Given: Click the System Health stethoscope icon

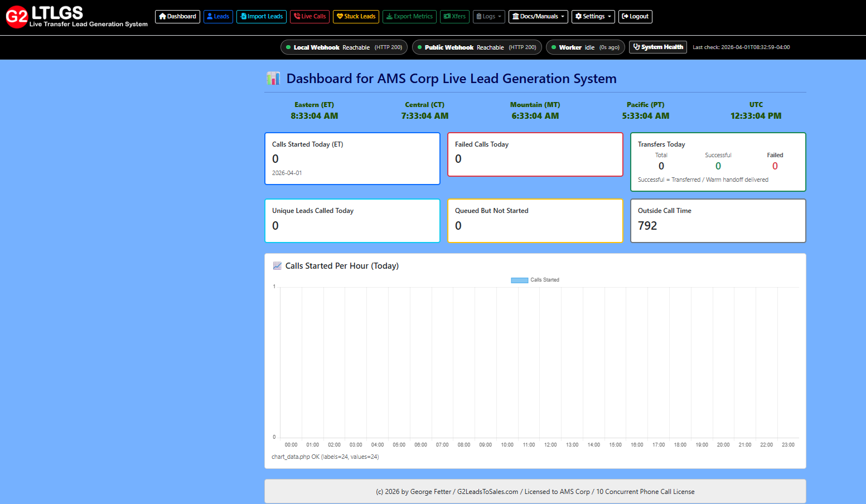Looking at the screenshot, I should click(x=636, y=47).
